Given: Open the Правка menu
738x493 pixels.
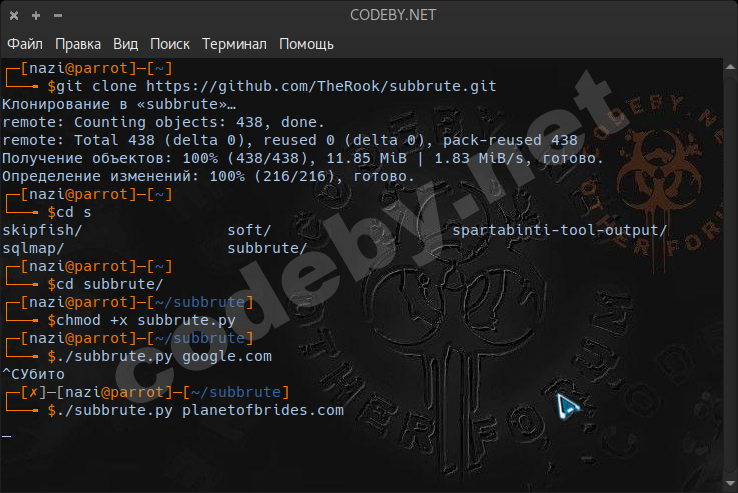Looking at the screenshot, I should [78, 44].
